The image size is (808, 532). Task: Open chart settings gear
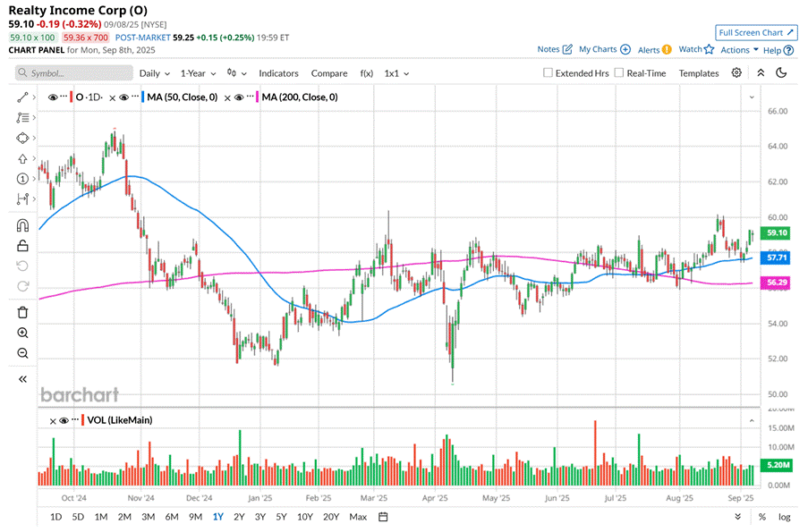click(x=736, y=72)
